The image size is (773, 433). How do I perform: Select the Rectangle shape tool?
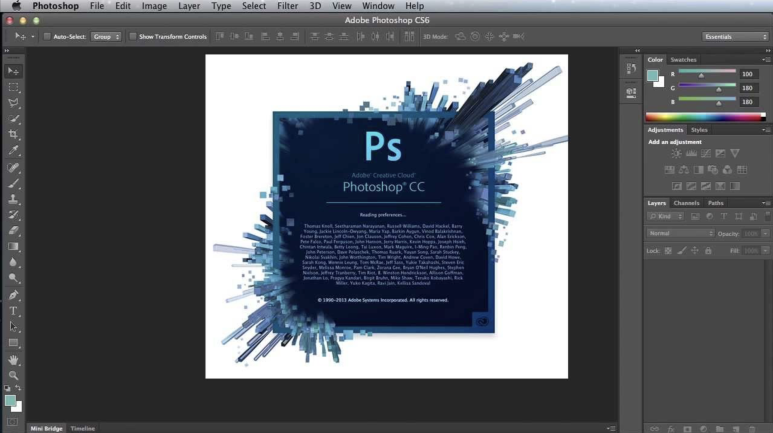pyautogui.click(x=13, y=342)
